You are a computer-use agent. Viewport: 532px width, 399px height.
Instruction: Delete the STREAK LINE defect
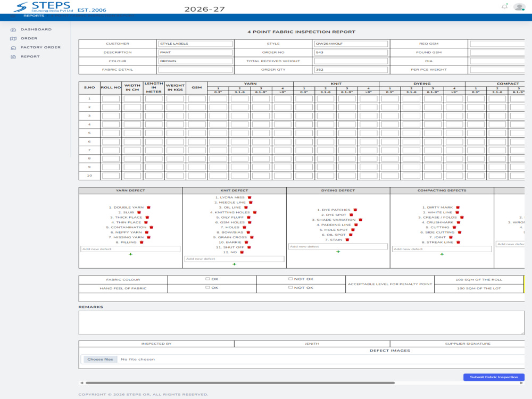[459, 242]
